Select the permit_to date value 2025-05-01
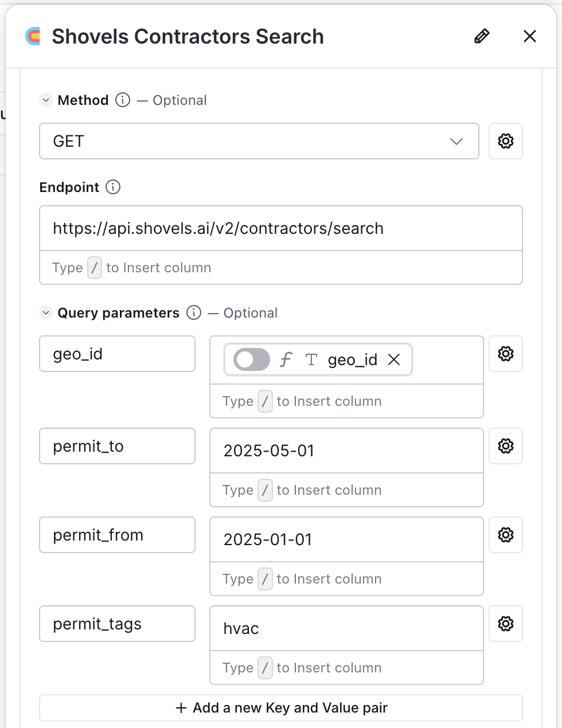The image size is (562, 728). [268, 451]
